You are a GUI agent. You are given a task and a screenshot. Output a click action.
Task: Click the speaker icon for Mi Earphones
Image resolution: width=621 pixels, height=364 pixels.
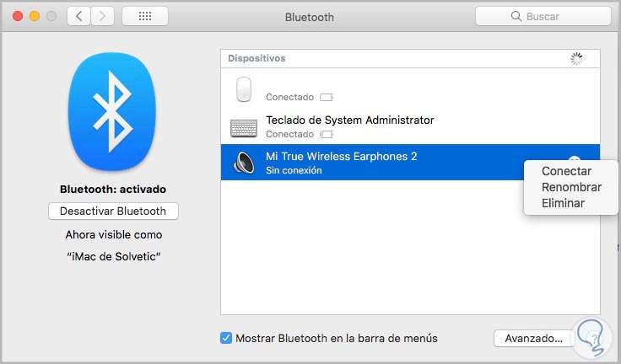pyautogui.click(x=244, y=163)
